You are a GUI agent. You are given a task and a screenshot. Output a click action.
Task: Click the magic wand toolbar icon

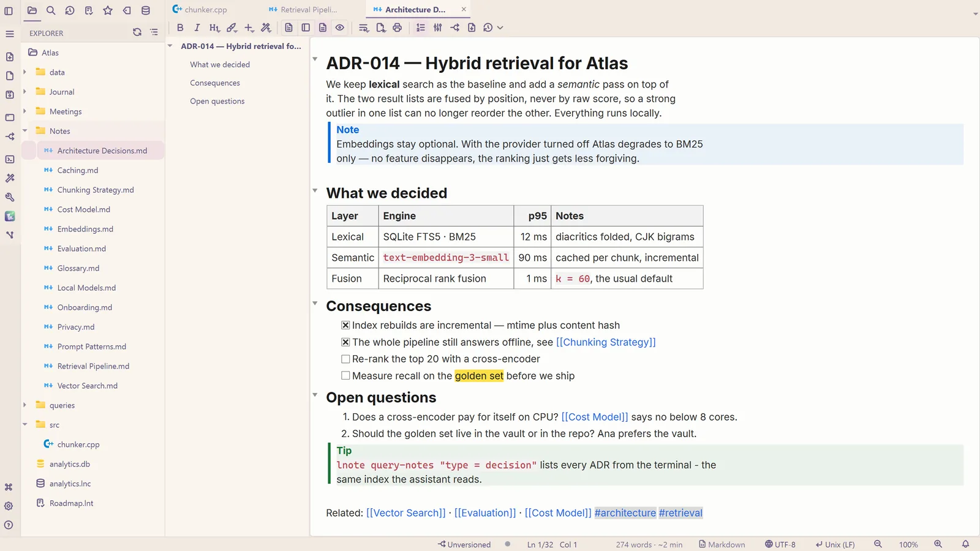[x=265, y=28]
